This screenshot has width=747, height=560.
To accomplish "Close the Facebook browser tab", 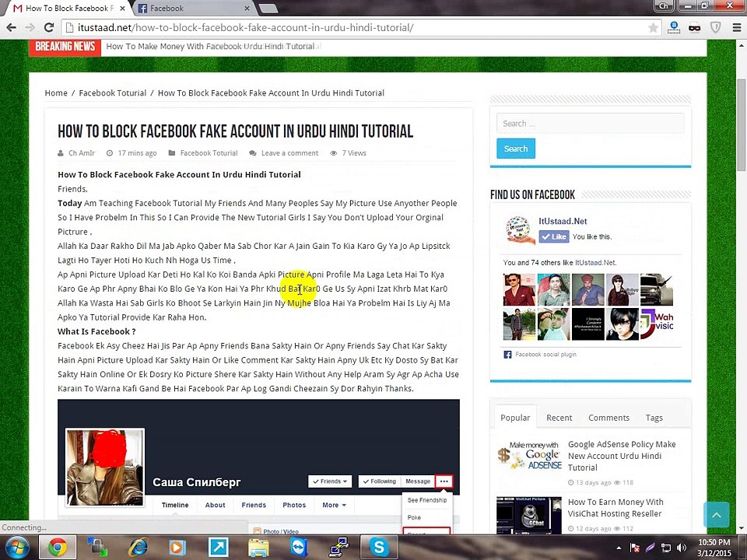I will click(247, 8).
